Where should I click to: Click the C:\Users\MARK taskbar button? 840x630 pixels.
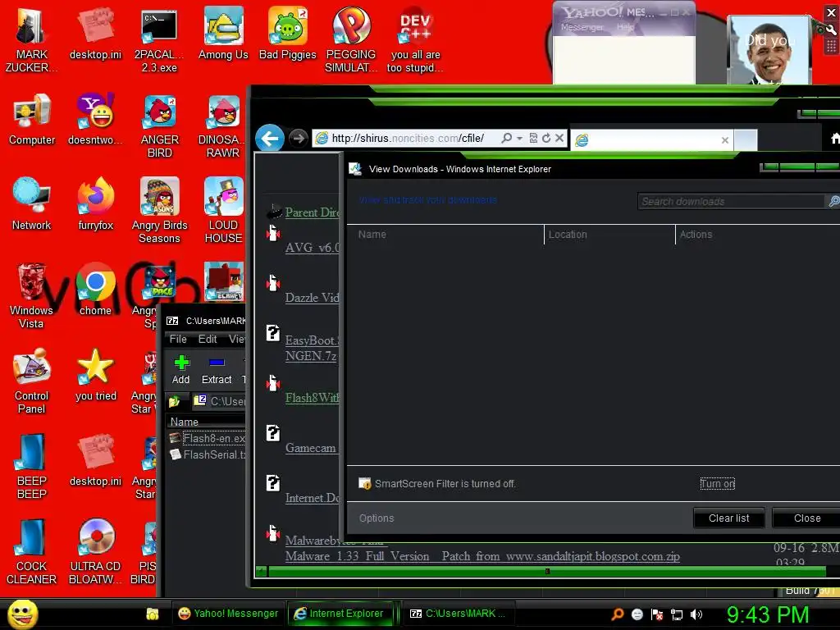(x=458, y=614)
